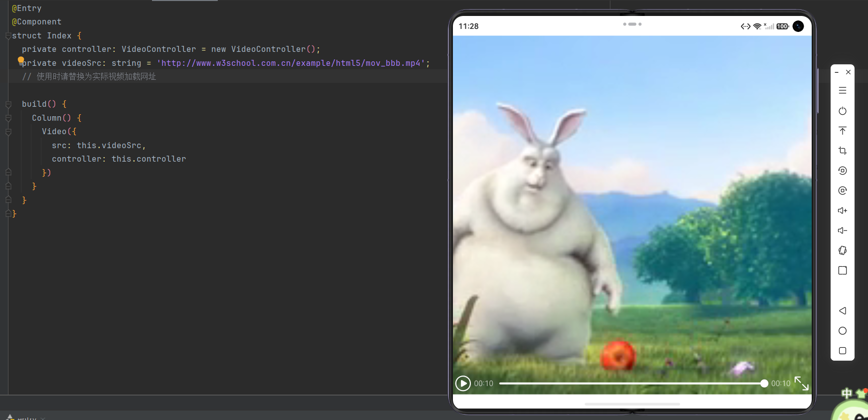This screenshot has height=420, width=868.
Task: Collapse the Video({ code block
Action: tap(8, 132)
